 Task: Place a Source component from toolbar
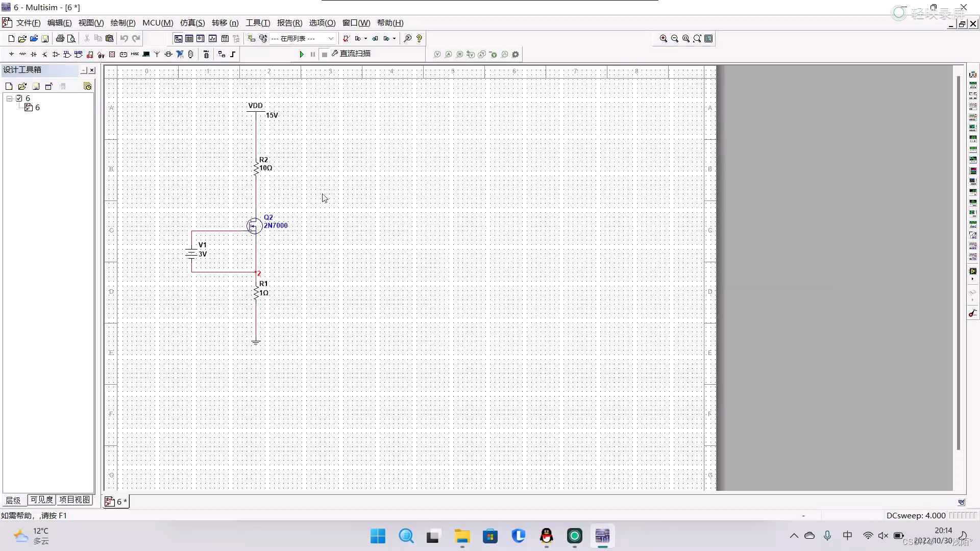11,54
